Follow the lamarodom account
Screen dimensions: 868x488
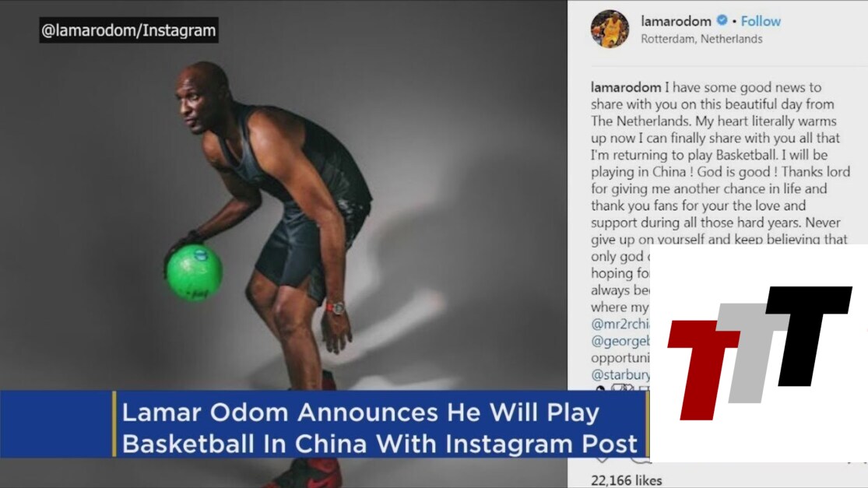coord(761,21)
